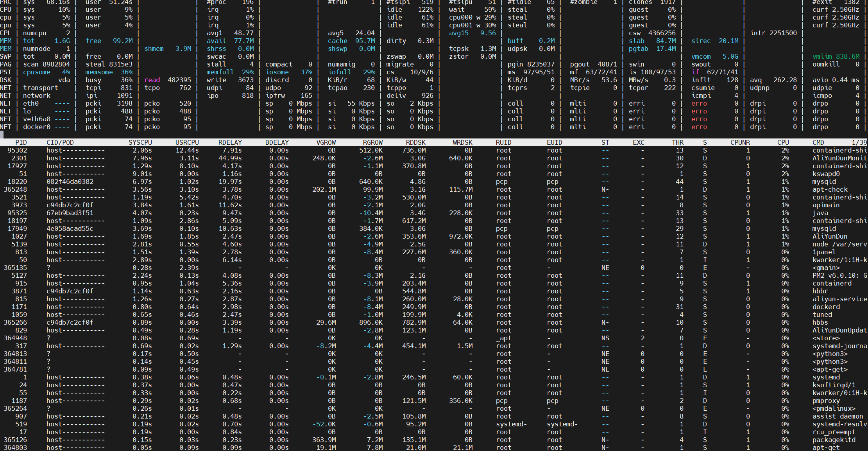Select container ID 67eb9bad3f51
The height and width of the screenshot is (451, 868).
(70, 213)
